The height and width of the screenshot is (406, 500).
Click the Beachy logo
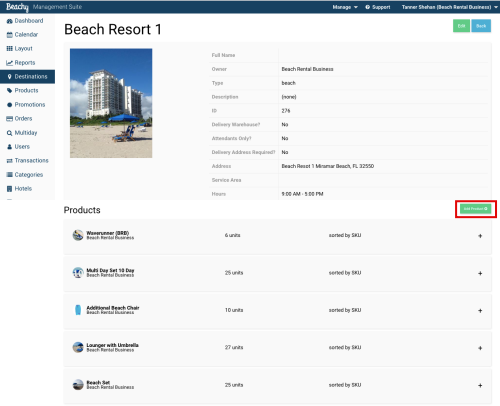[x=17, y=7]
